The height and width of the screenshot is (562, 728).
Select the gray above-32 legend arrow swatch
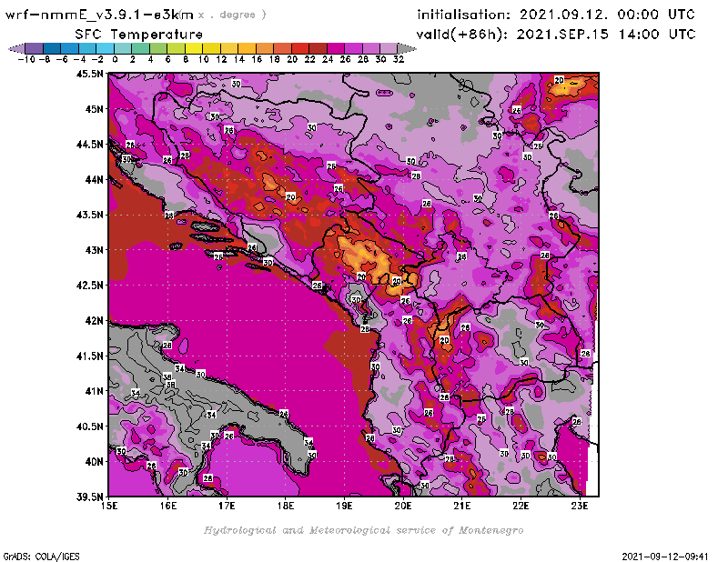[407, 48]
